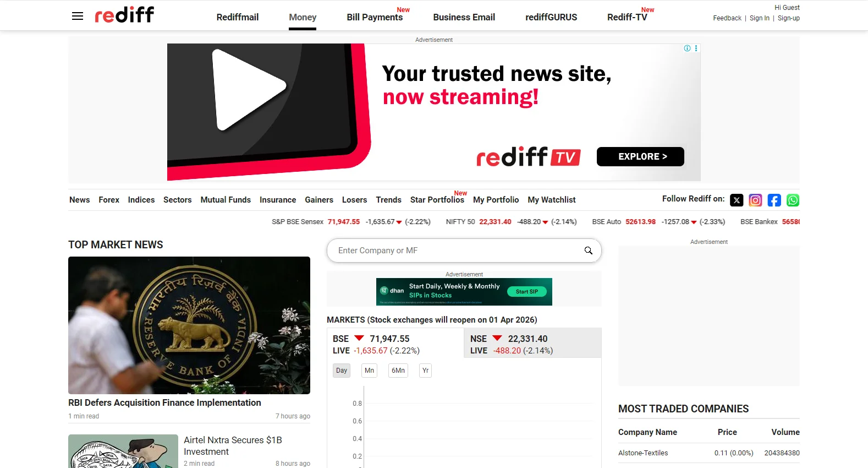Select the 6Mn chart range
Screen dimensions: 868x468
(398, 371)
